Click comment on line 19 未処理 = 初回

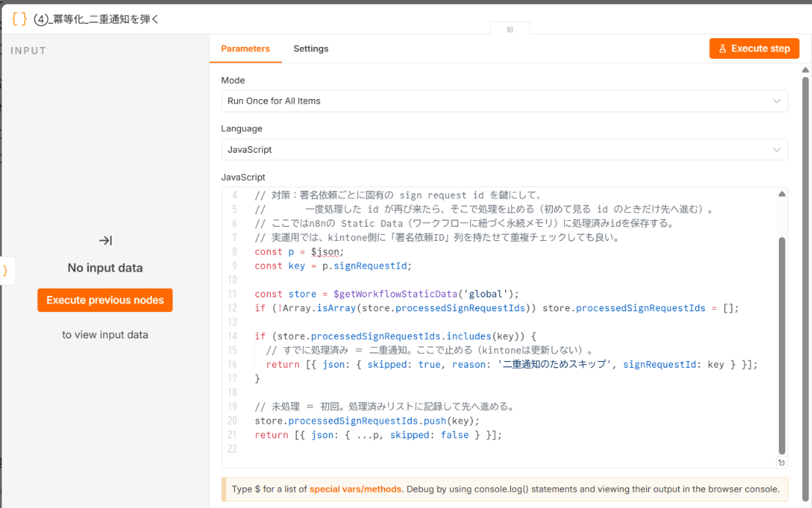tap(385, 407)
